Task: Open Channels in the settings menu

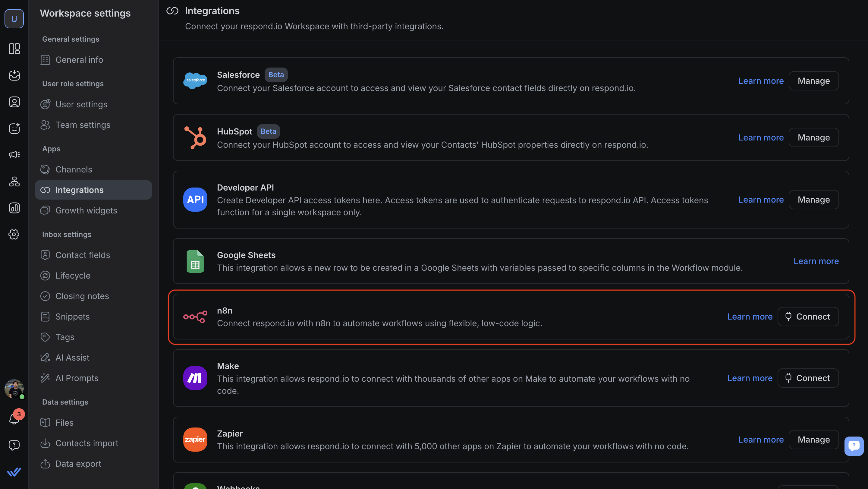Action: click(x=74, y=169)
